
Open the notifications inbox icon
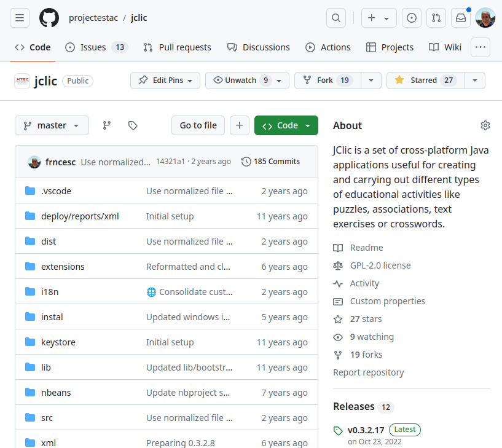pos(461,18)
